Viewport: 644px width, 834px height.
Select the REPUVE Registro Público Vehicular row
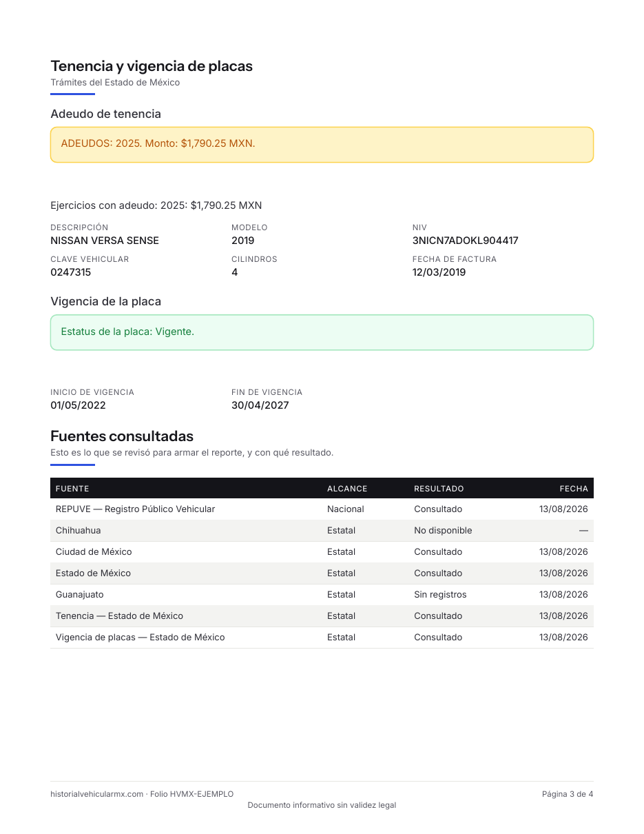pos(322,509)
